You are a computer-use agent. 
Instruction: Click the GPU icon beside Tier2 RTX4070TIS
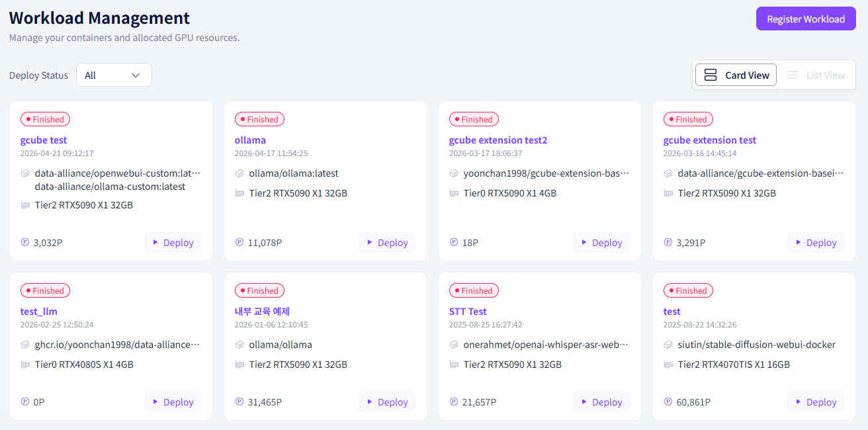pos(668,365)
